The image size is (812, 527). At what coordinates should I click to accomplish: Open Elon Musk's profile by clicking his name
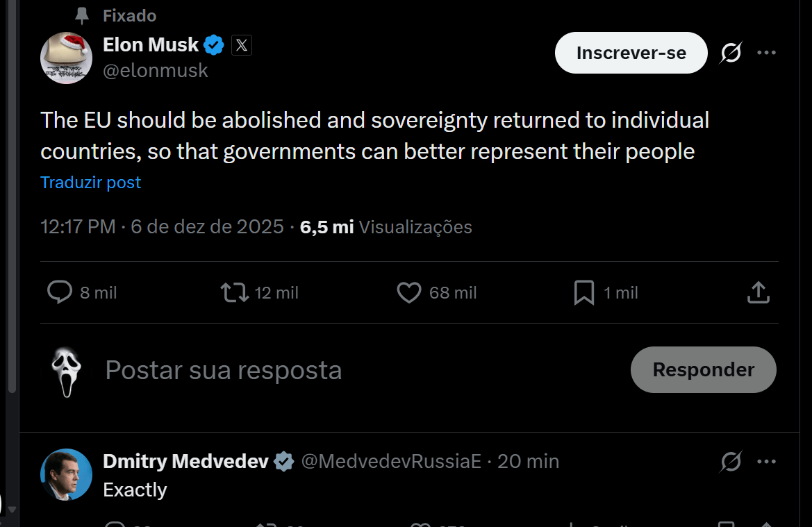(x=151, y=44)
